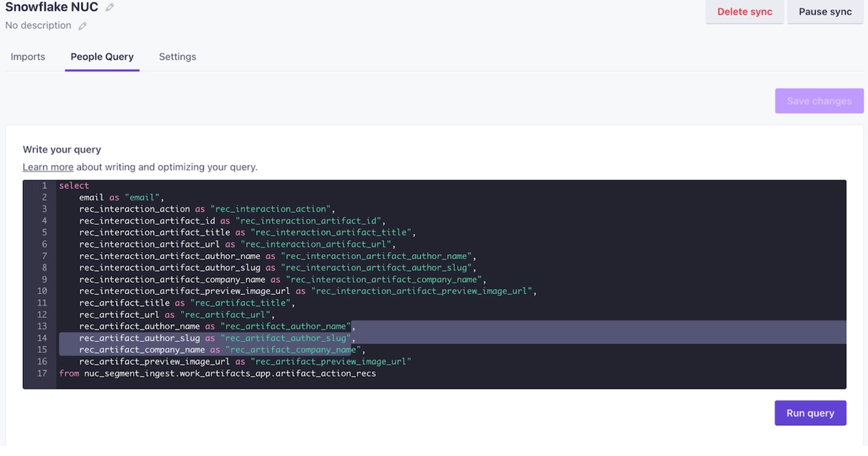Click the table name artifact_action_recs
Screen dimensions: 868x456
(x=325, y=373)
